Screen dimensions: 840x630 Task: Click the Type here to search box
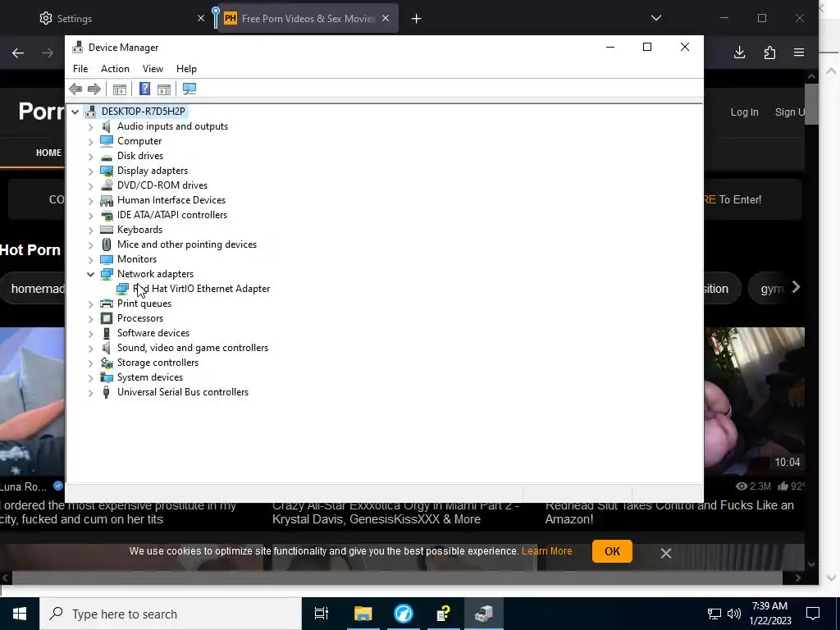(171, 614)
